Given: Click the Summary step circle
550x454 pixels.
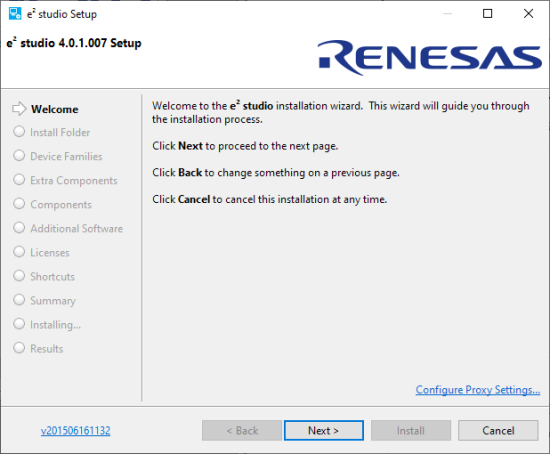Looking at the screenshot, I should (x=19, y=300).
